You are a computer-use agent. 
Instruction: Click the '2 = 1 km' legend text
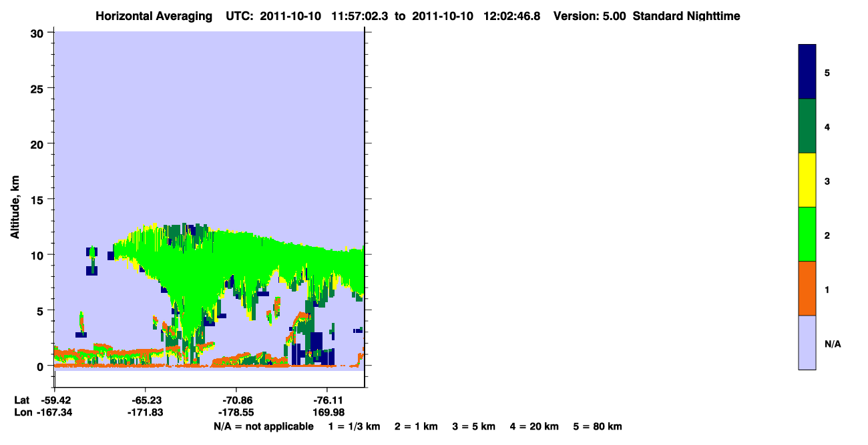point(416,426)
